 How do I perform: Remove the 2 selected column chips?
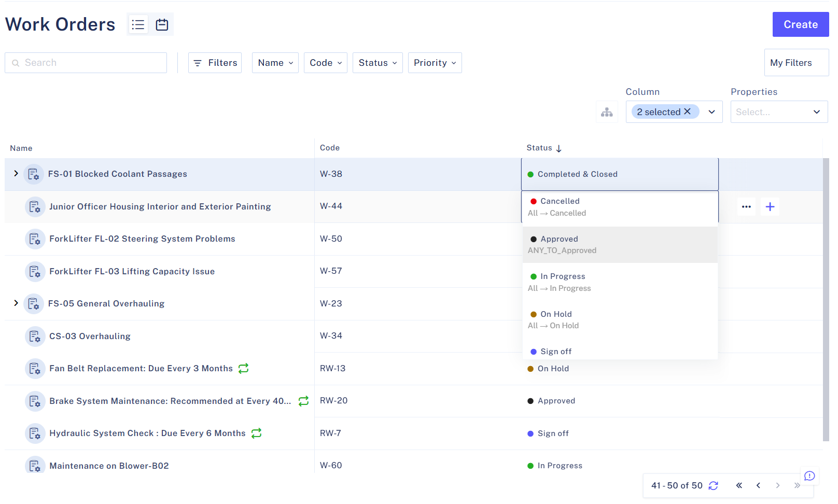pyautogui.click(x=688, y=111)
